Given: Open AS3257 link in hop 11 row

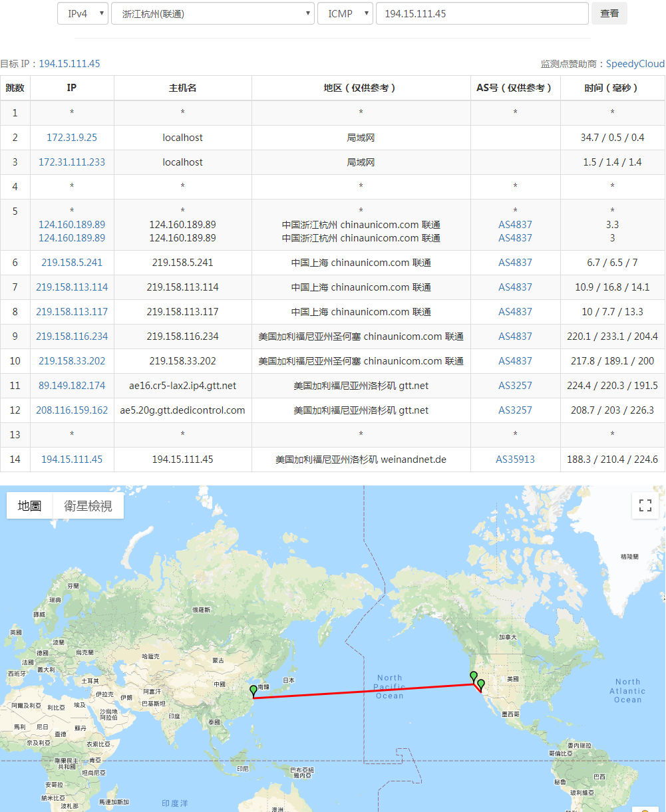Looking at the screenshot, I should 516,386.
